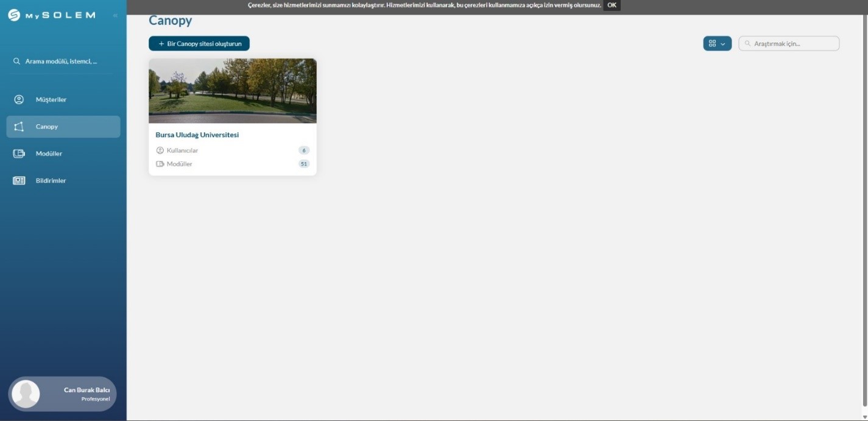Image resolution: width=868 pixels, height=421 pixels.
Task: Click the sidebar search magnifier icon
Action: tap(16, 62)
